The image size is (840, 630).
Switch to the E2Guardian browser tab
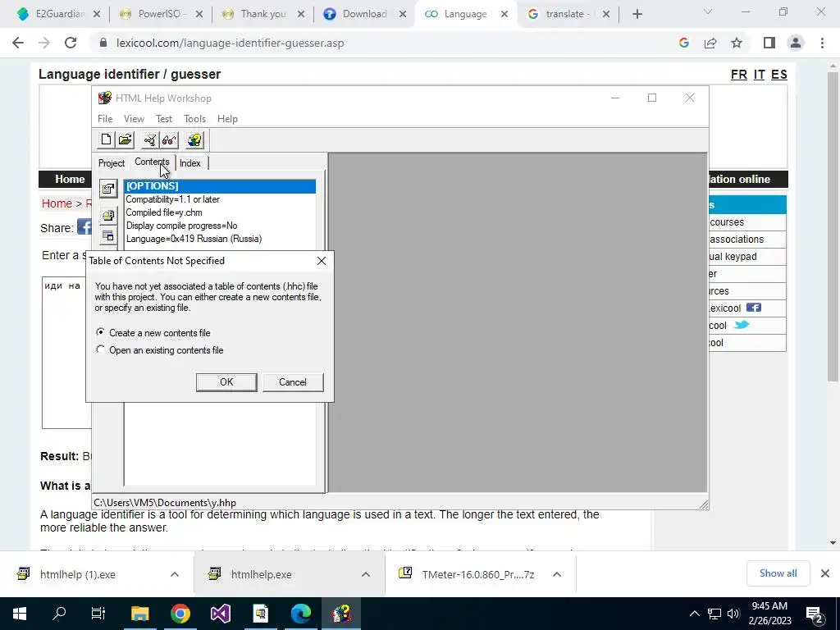coord(59,14)
